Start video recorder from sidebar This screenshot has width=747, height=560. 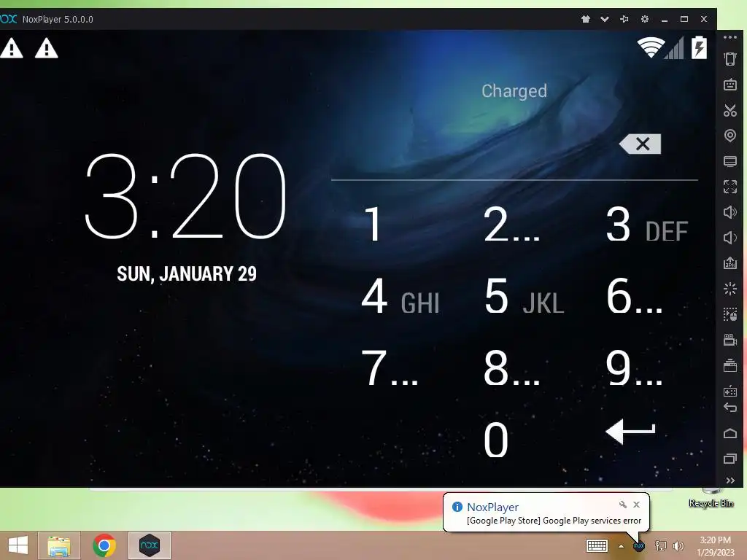pyautogui.click(x=729, y=340)
